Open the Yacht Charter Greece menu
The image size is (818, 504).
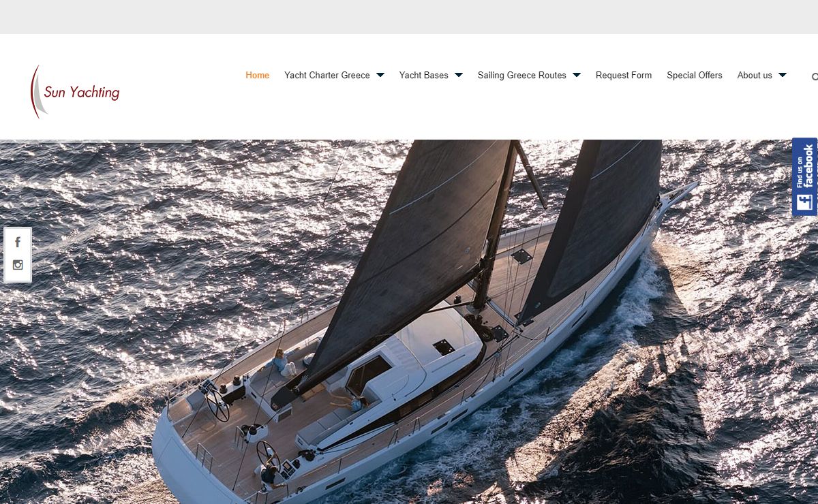[x=327, y=76]
